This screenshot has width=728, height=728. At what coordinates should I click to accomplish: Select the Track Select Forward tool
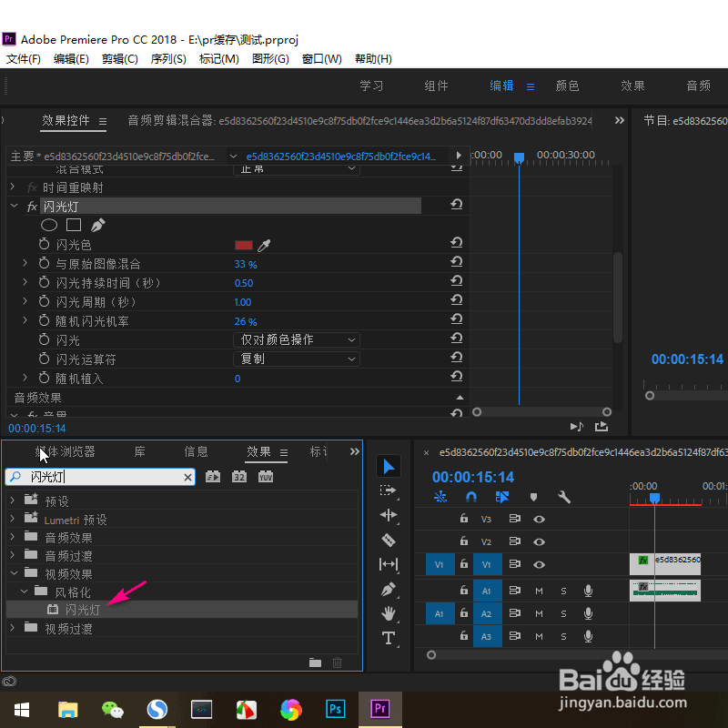pos(388,490)
